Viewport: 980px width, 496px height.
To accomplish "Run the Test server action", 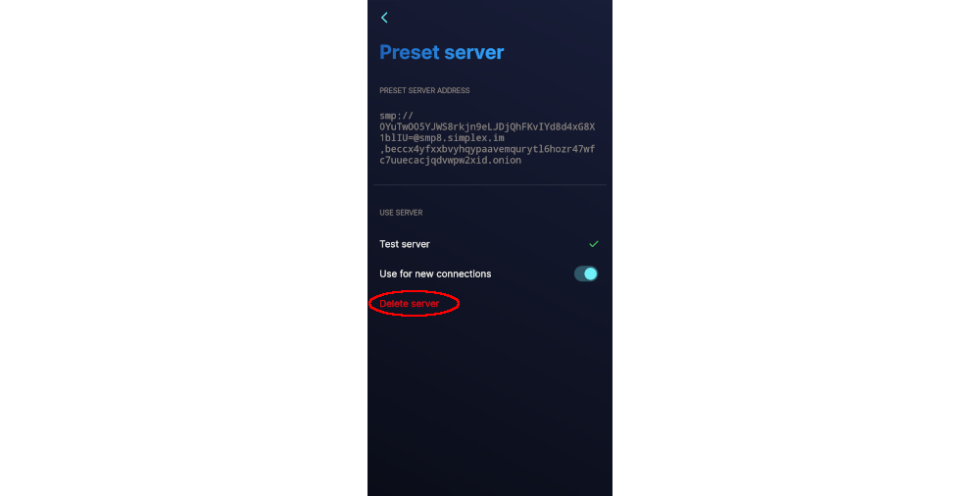I will (405, 244).
